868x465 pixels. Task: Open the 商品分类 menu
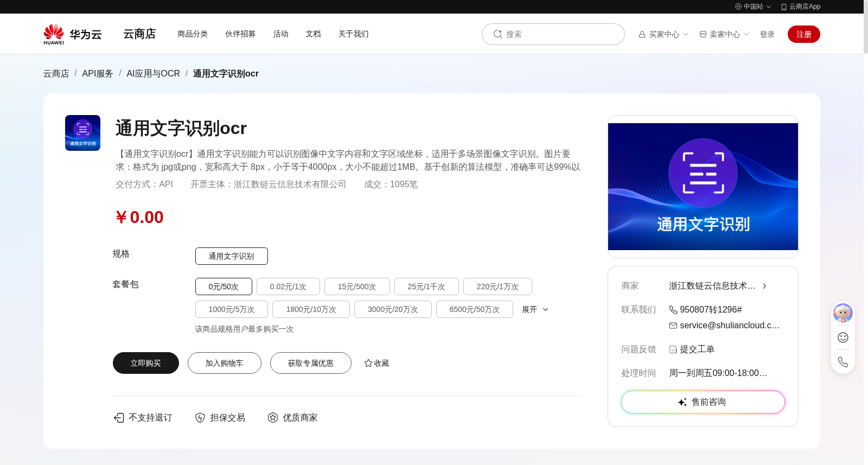tap(193, 34)
